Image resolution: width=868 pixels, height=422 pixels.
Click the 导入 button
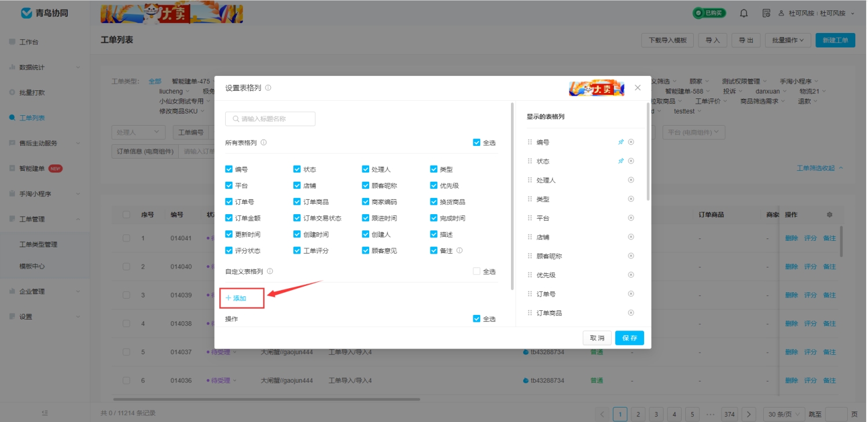pos(713,40)
